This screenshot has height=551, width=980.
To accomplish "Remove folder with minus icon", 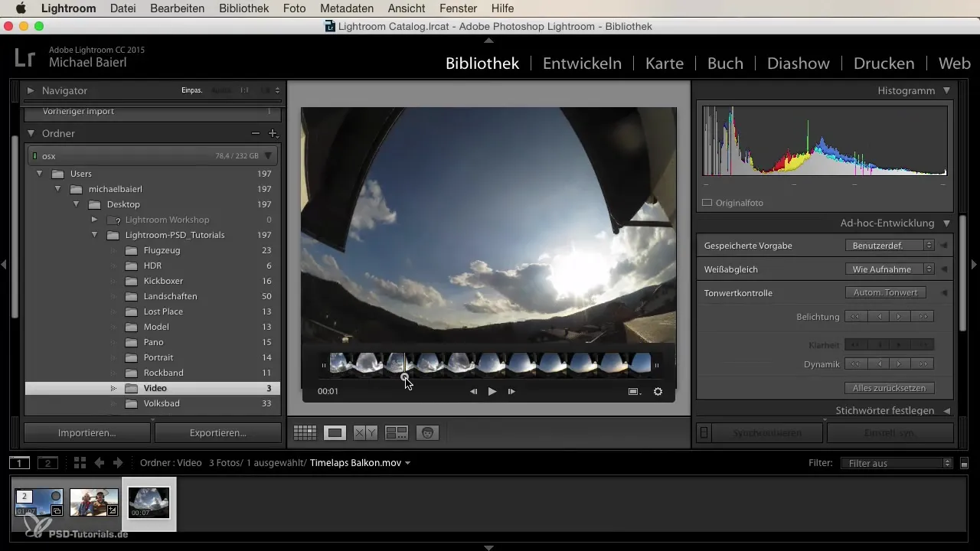I will pyautogui.click(x=256, y=133).
